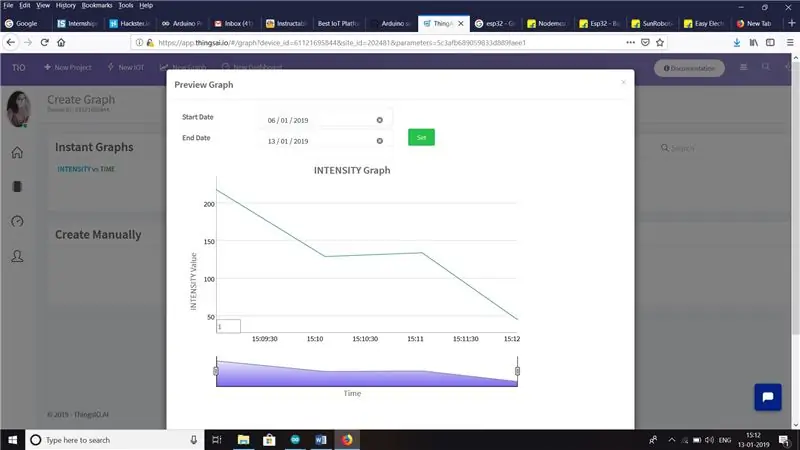Switch to the Best IoT Platform tab
800x450 pixels.
338,23
